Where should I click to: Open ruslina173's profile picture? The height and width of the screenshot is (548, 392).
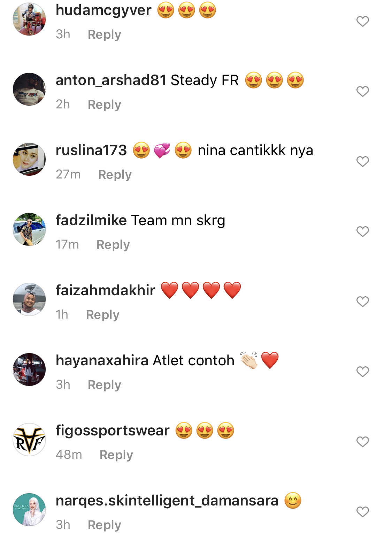[x=29, y=159]
